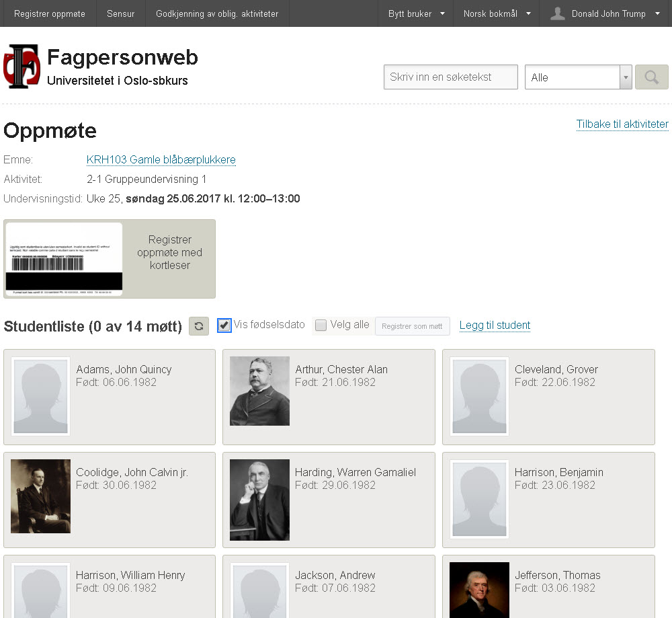Screen dimensions: 672x618
Task: Open the Sensur menu item
Action: [x=120, y=13]
